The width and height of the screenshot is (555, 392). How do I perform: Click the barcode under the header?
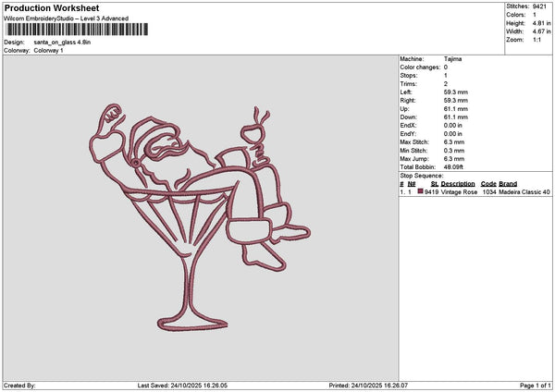click(x=77, y=30)
